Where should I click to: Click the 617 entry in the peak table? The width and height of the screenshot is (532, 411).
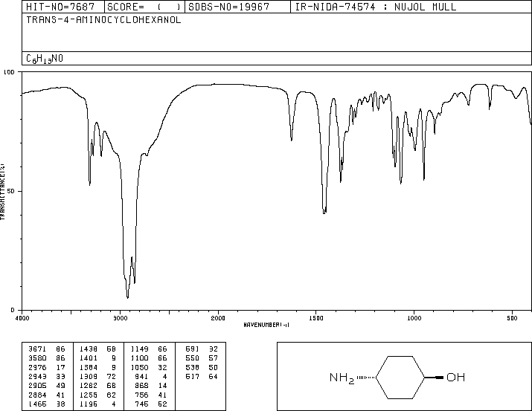pos(193,376)
